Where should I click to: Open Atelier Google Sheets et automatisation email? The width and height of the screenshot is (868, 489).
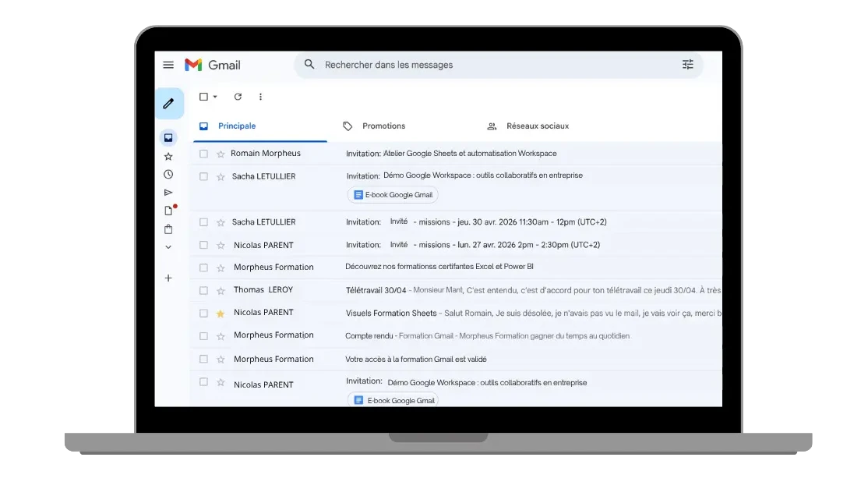(470, 154)
